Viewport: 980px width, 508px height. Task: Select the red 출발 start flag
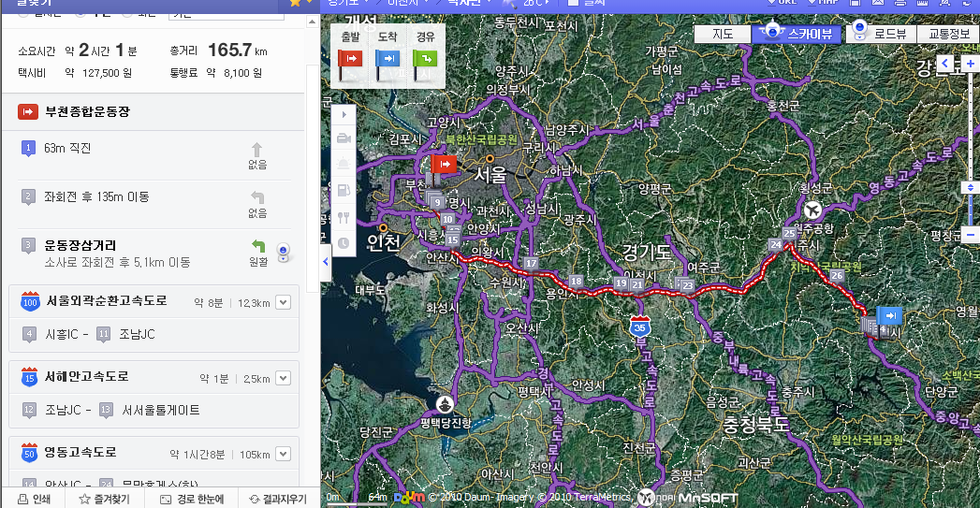351,59
